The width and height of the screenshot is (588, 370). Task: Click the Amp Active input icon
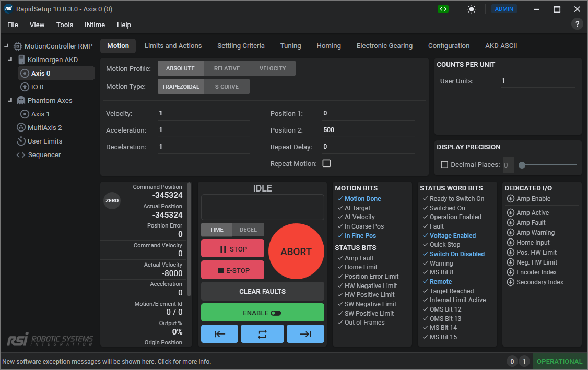coord(510,212)
